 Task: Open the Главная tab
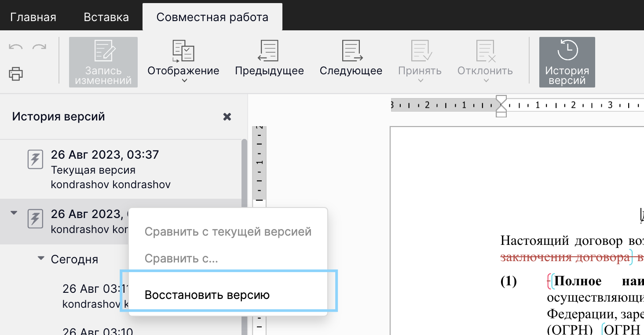(33, 17)
